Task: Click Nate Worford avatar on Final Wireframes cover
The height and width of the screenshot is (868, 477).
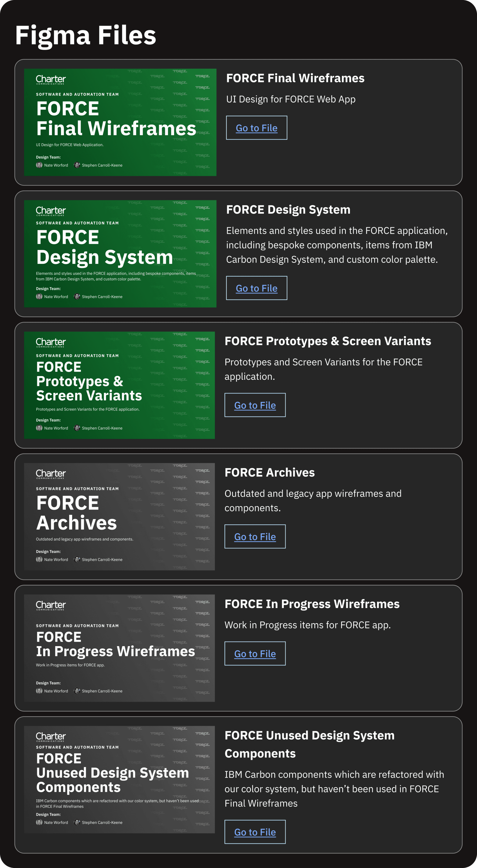Action: tap(39, 165)
